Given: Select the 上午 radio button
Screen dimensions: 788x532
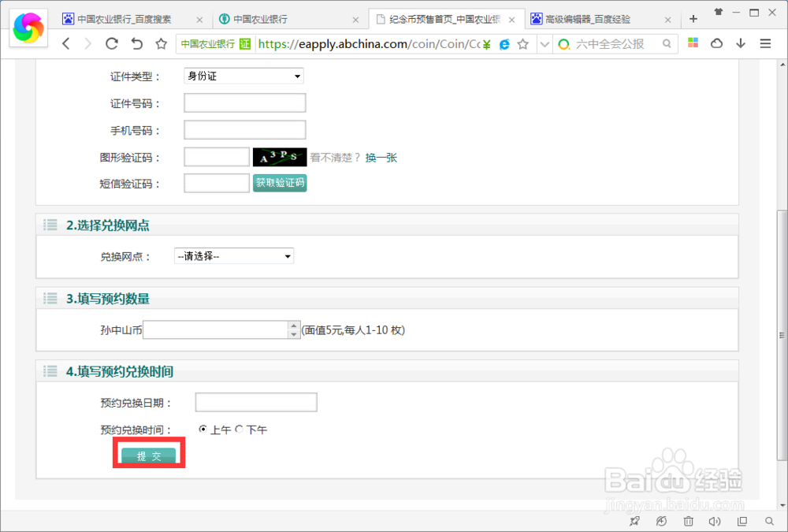Looking at the screenshot, I should 203,429.
